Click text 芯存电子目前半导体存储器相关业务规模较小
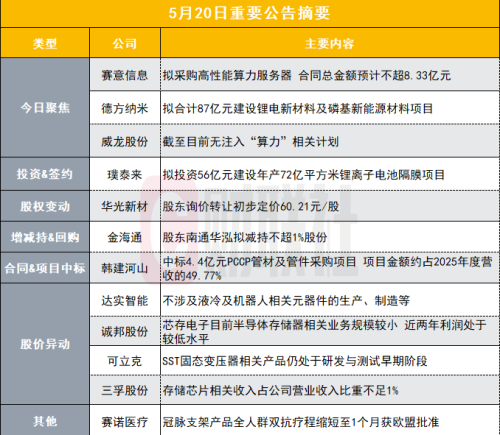The image size is (500, 435). (x=280, y=325)
